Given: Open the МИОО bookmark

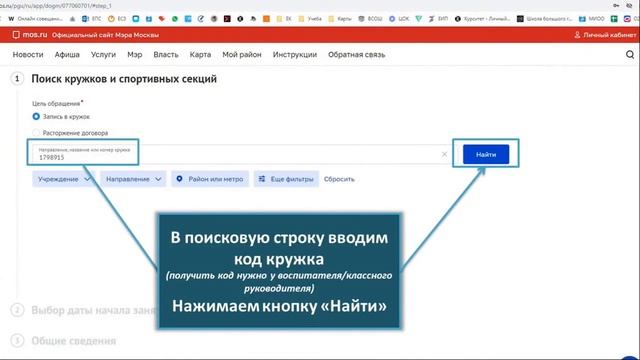Looking at the screenshot, I should tap(591, 19).
